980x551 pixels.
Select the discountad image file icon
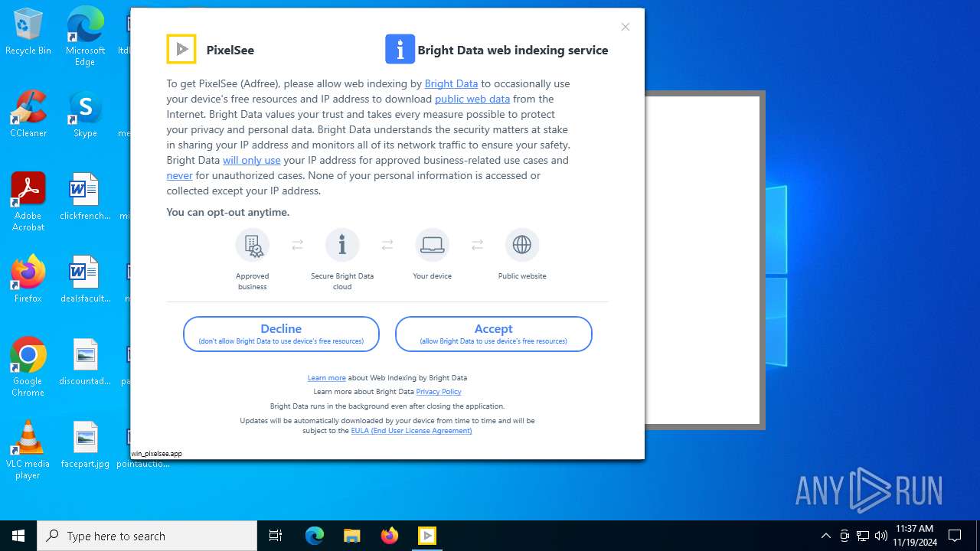[x=85, y=362]
